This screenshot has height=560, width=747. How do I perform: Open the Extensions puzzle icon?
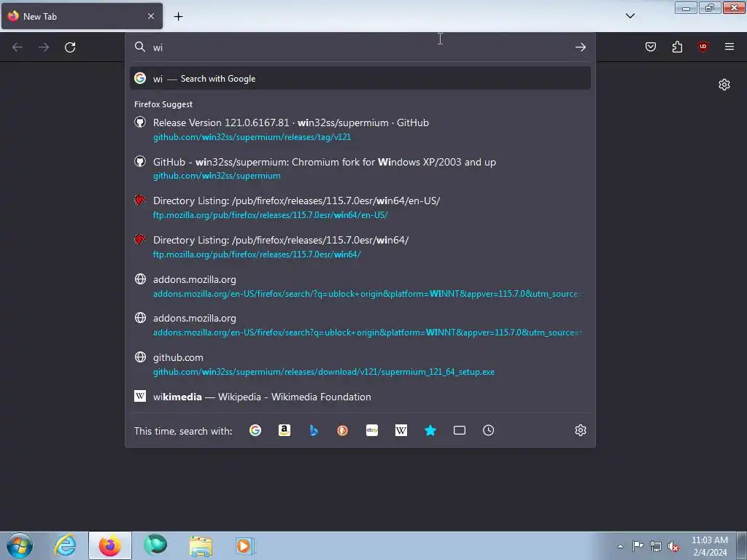tap(677, 47)
